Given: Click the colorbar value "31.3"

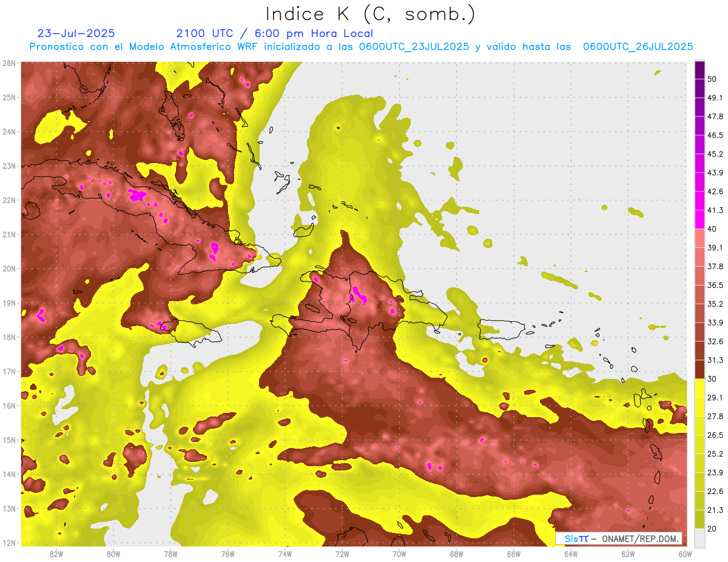Looking at the screenshot, I should (x=715, y=360).
